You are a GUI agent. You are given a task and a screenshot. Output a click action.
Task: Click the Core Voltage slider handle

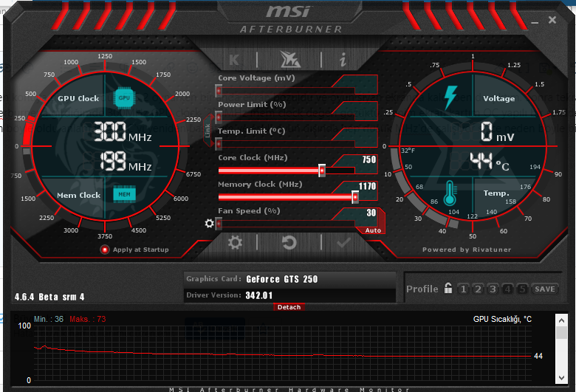pos(219,90)
